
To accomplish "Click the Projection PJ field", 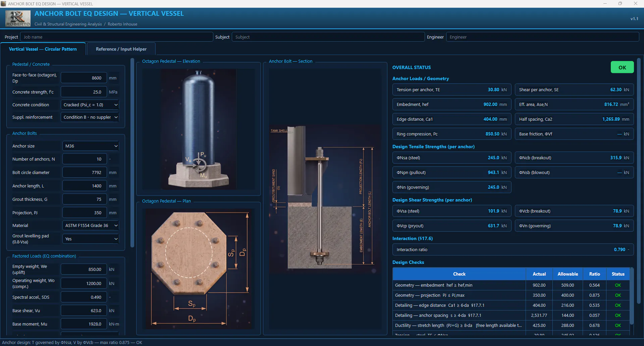I will pos(85,213).
